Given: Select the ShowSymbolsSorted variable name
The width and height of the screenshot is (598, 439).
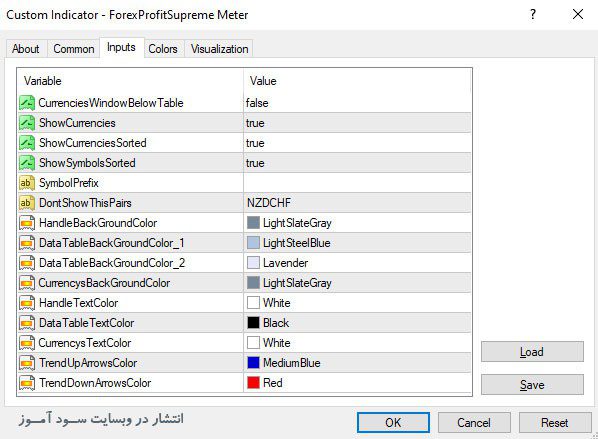Looking at the screenshot, I should pos(87,163).
